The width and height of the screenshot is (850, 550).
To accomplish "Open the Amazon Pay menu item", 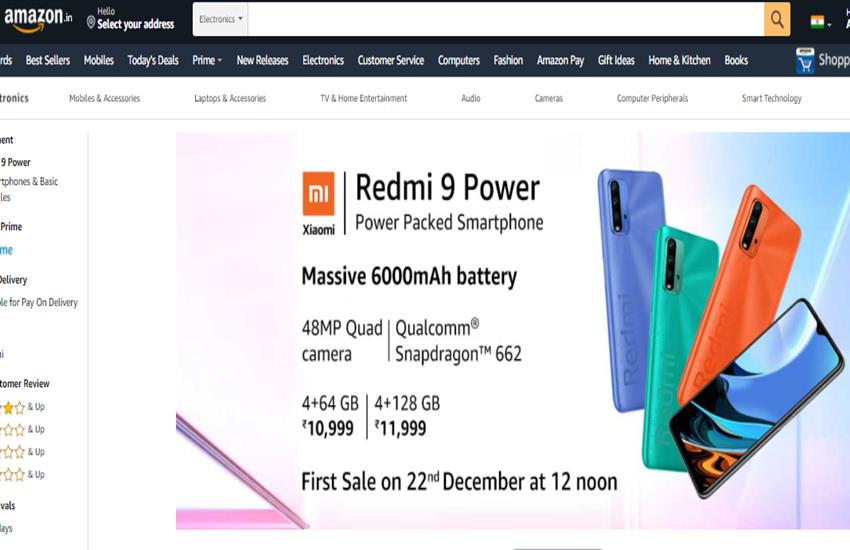I will click(x=561, y=60).
